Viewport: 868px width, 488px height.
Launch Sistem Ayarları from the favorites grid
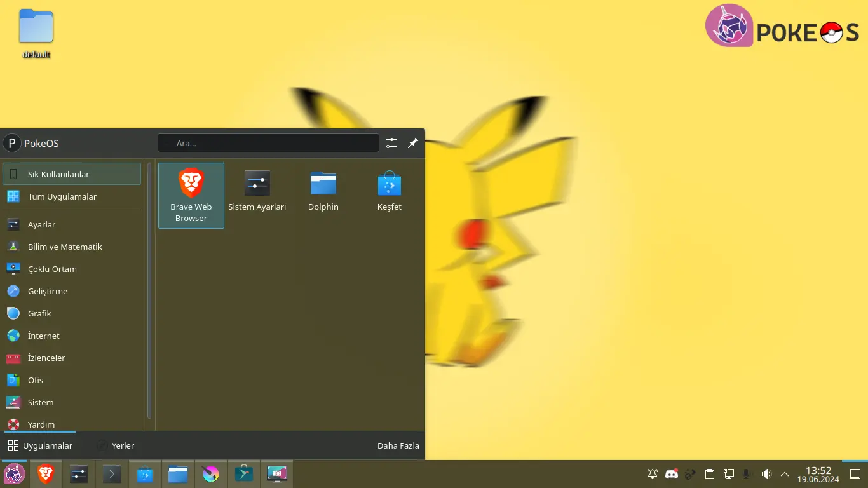[257, 191]
